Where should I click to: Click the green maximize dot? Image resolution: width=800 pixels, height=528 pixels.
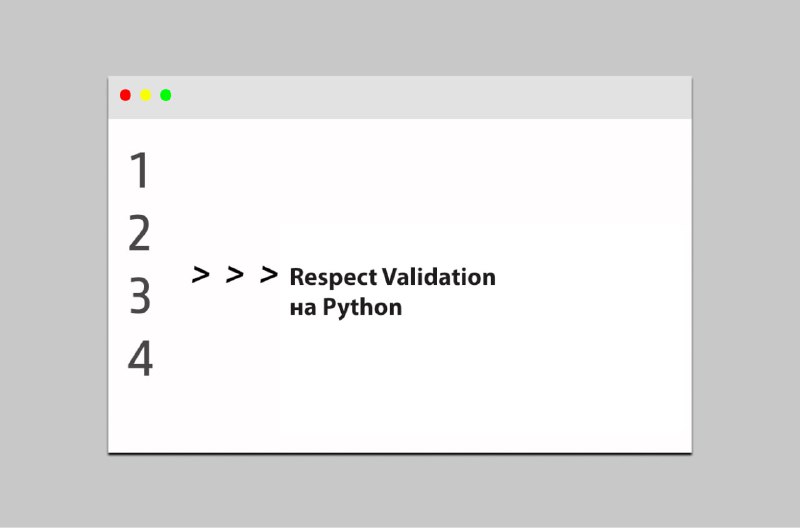165,95
